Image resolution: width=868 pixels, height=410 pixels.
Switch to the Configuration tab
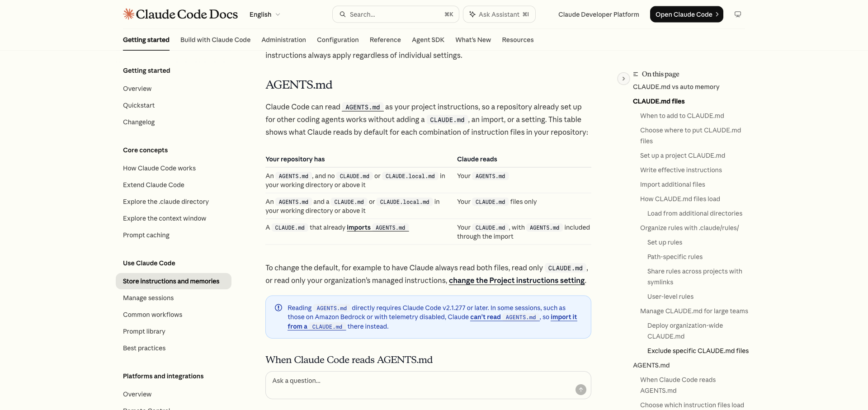pyautogui.click(x=338, y=40)
